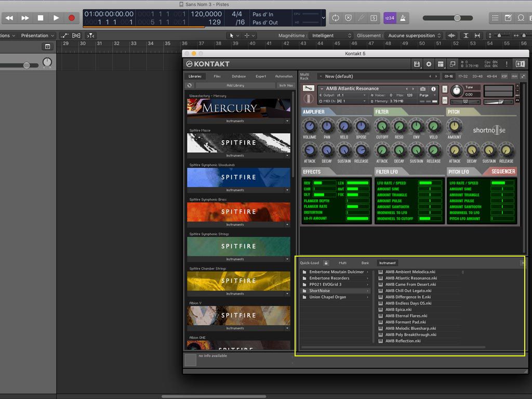The width and height of the screenshot is (532, 399).
Task: Click the Catch playhead icon
Action: tap(90, 35)
